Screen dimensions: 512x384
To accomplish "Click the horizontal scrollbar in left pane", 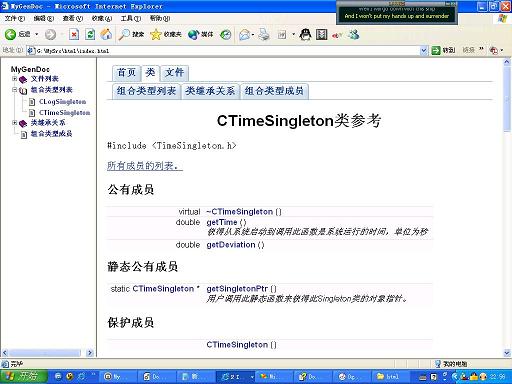I will coord(48,353).
